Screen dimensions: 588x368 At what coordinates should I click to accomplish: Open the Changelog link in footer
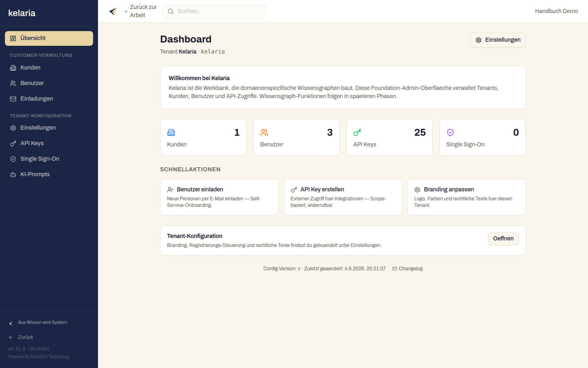pos(408,269)
